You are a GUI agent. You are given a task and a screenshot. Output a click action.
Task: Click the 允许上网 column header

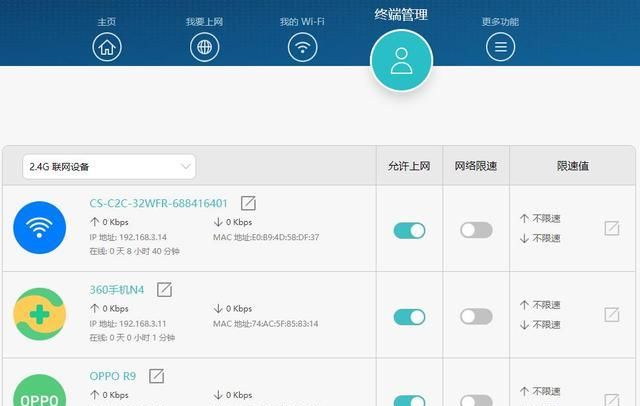pos(409,166)
